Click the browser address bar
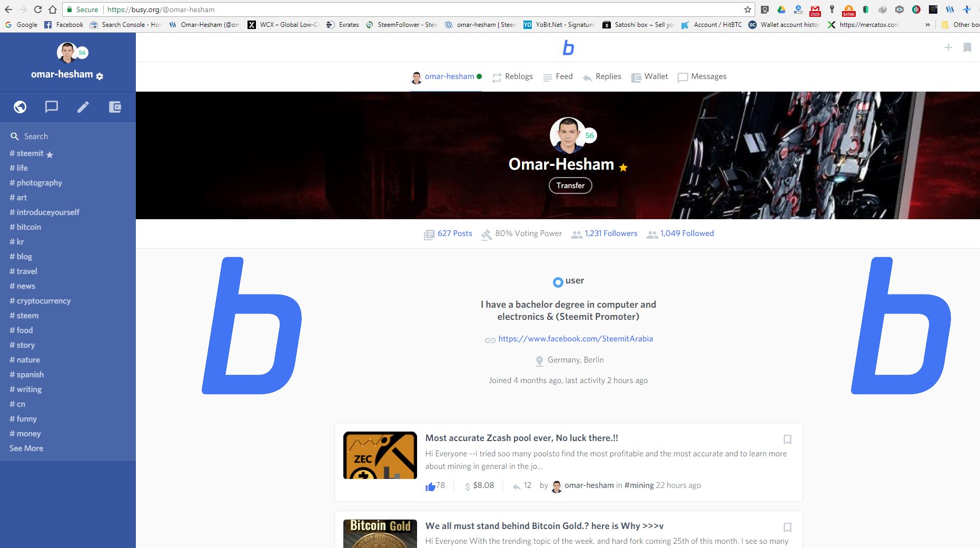 [x=408, y=9]
